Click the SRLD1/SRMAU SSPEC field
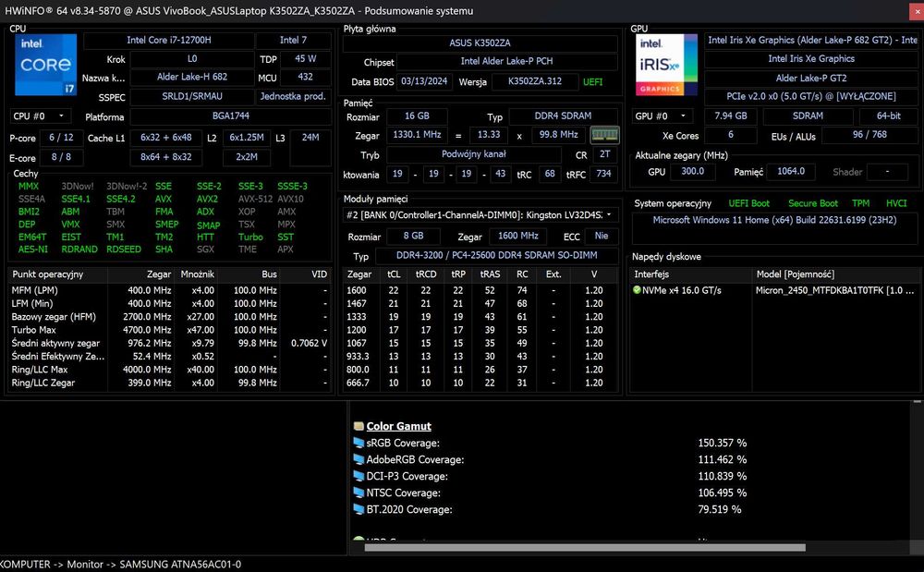924x572 pixels. pos(192,96)
